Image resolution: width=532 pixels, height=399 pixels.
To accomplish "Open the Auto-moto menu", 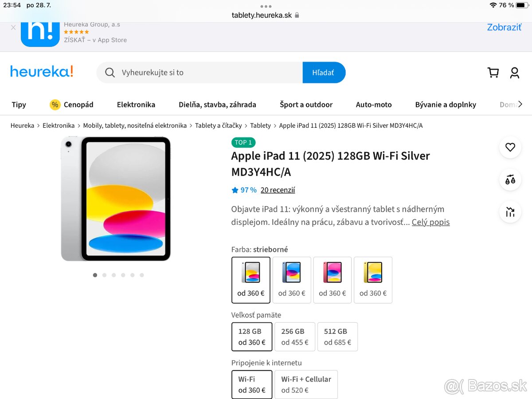I will 374,105.
